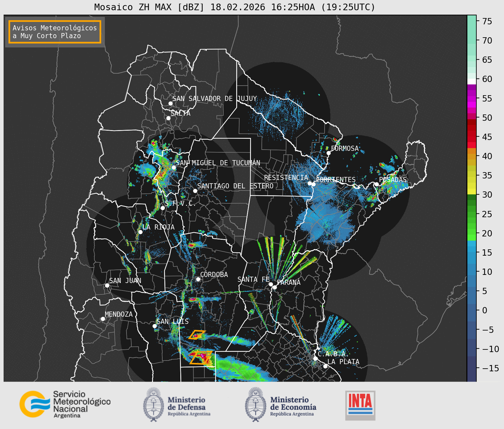Click the CÓRDOBA city label
The width and height of the screenshot is (504, 429).
pyautogui.click(x=214, y=275)
